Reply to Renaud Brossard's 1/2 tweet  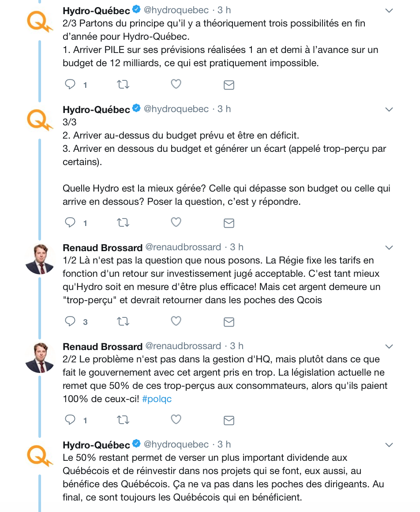tap(71, 321)
